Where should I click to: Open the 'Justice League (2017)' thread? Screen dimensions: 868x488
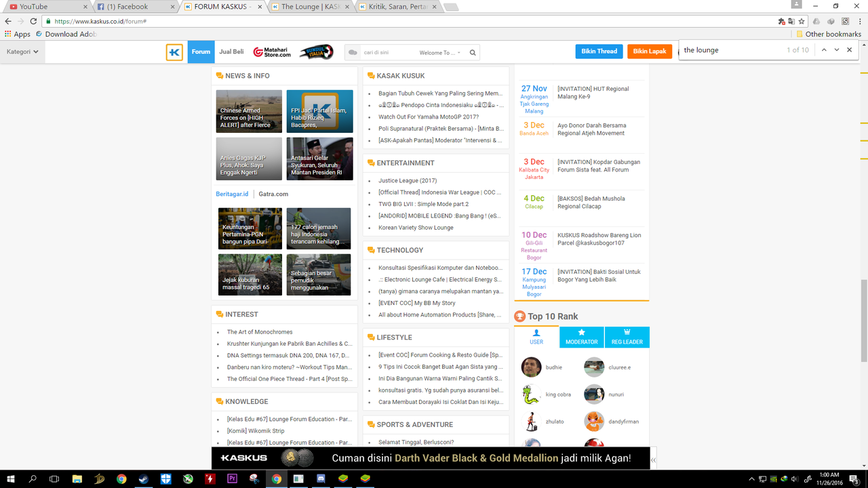(x=408, y=181)
